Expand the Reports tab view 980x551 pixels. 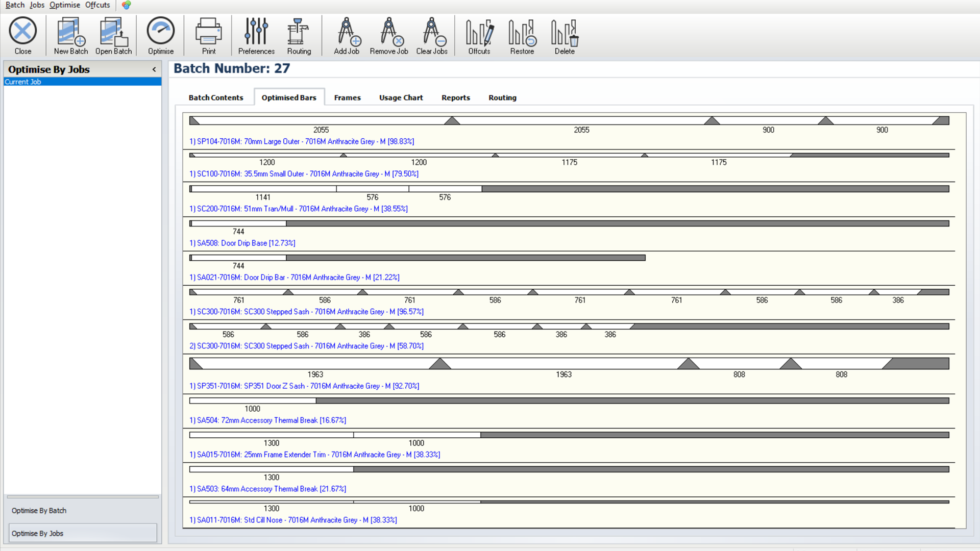click(x=456, y=97)
